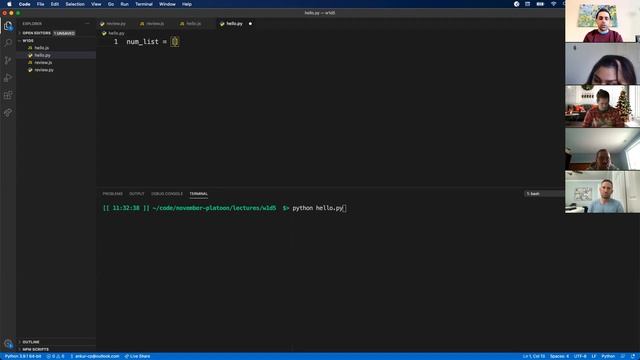Expand the NPM Scripts section
Image resolution: width=640 pixels, height=360 pixels.
(x=35, y=349)
